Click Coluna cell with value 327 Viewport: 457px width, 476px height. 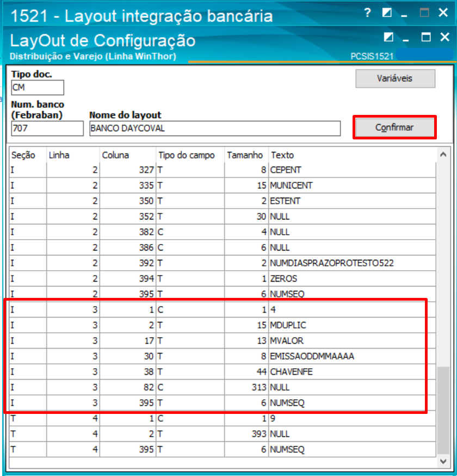pos(128,170)
